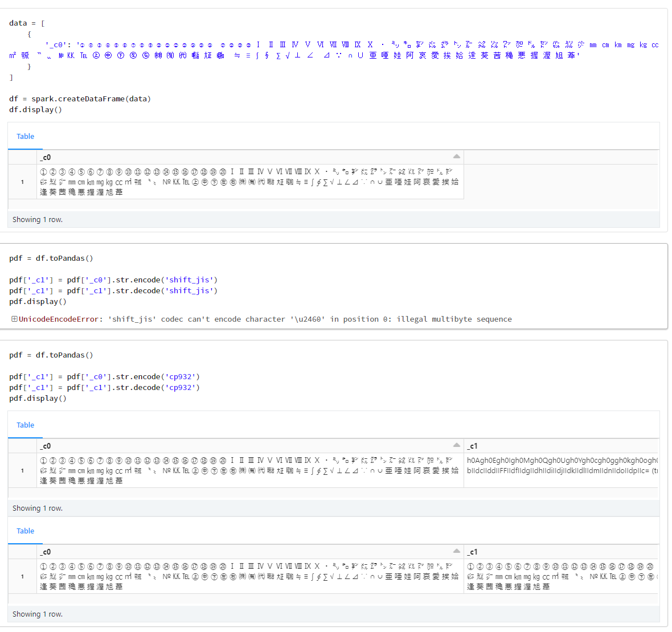Click the sort arrow in the cp932 result table header
Screen dimensions: 672x632
tap(456, 444)
